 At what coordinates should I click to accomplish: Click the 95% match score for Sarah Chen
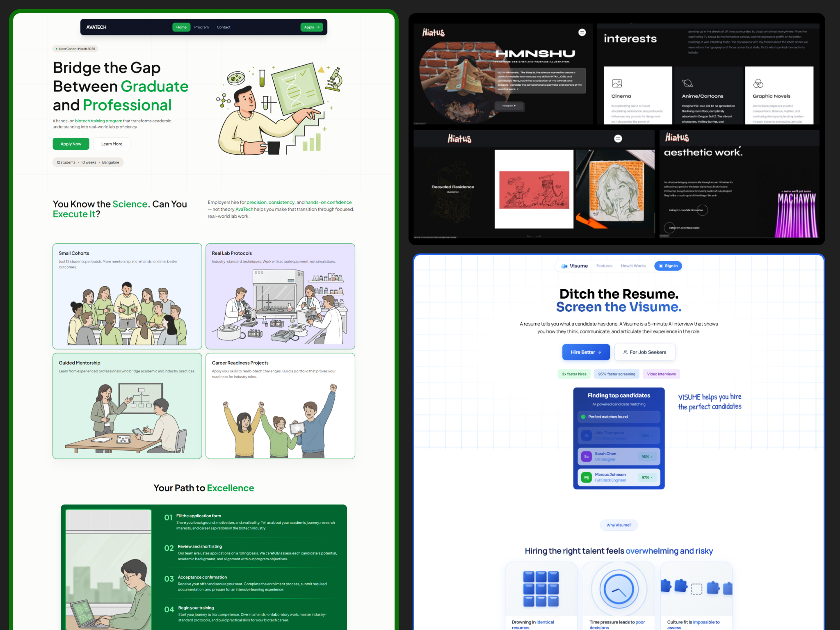coord(647,457)
